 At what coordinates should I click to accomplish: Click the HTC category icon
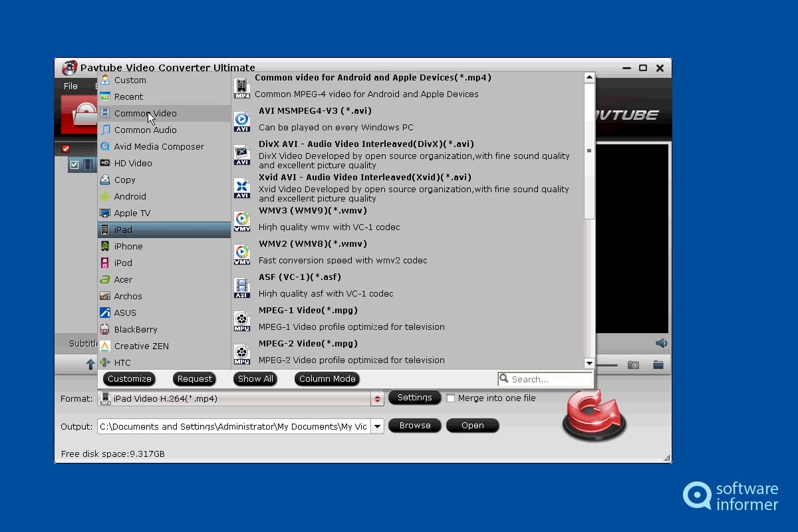tap(105, 362)
